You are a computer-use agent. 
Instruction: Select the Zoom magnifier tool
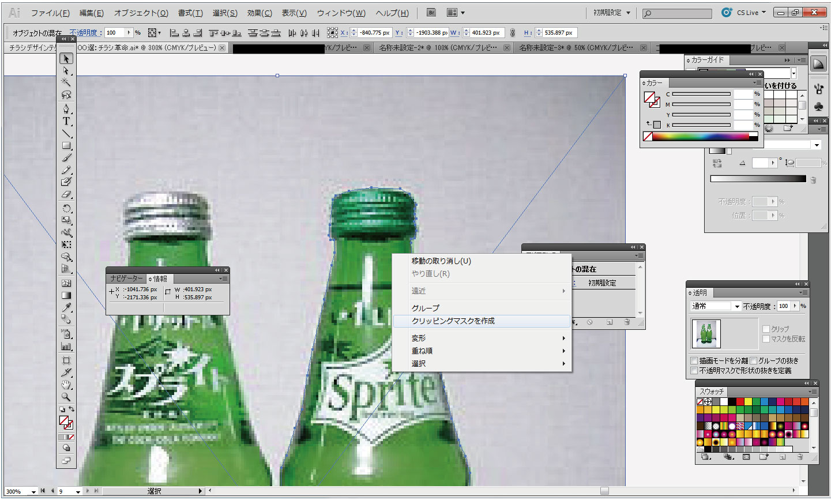coord(66,397)
